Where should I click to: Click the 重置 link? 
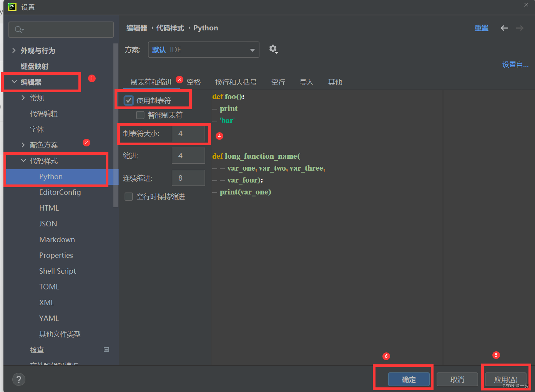(481, 28)
